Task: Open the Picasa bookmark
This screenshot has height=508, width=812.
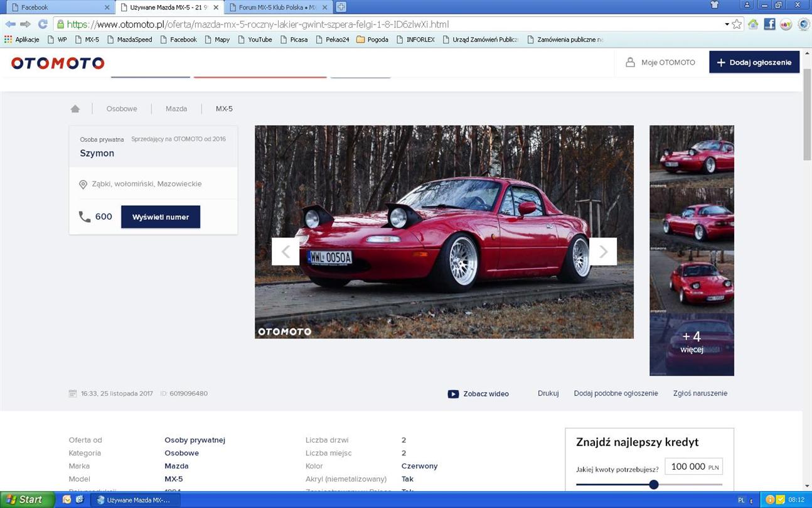Action: 294,40
